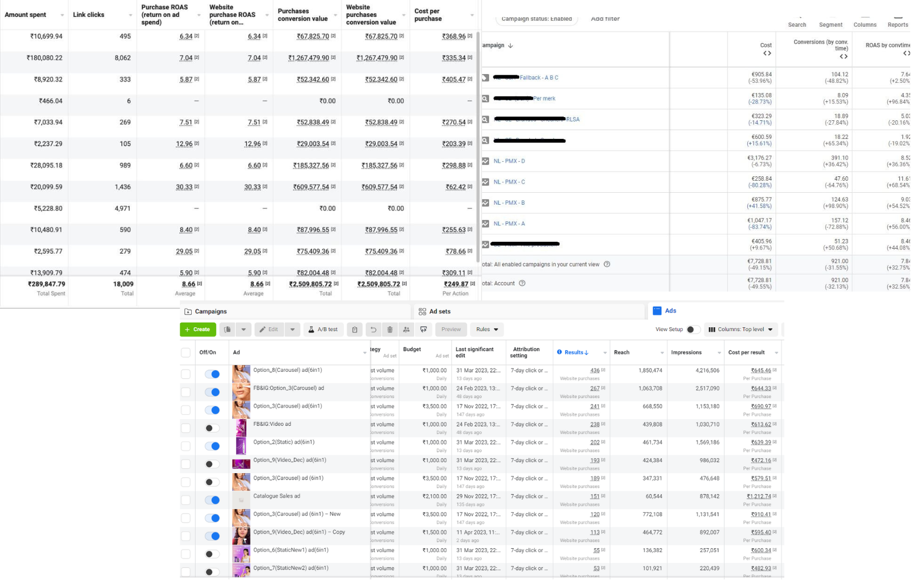Open the Amount spent column menu arrow
Viewport: 915px width, 588px height.
pos(62,15)
